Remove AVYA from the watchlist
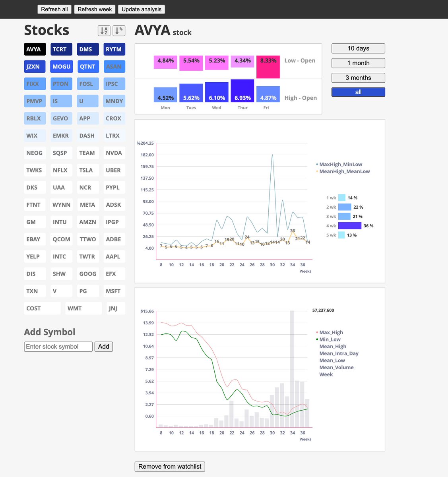The height and width of the screenshot is (477, 448). coord(170,466)
